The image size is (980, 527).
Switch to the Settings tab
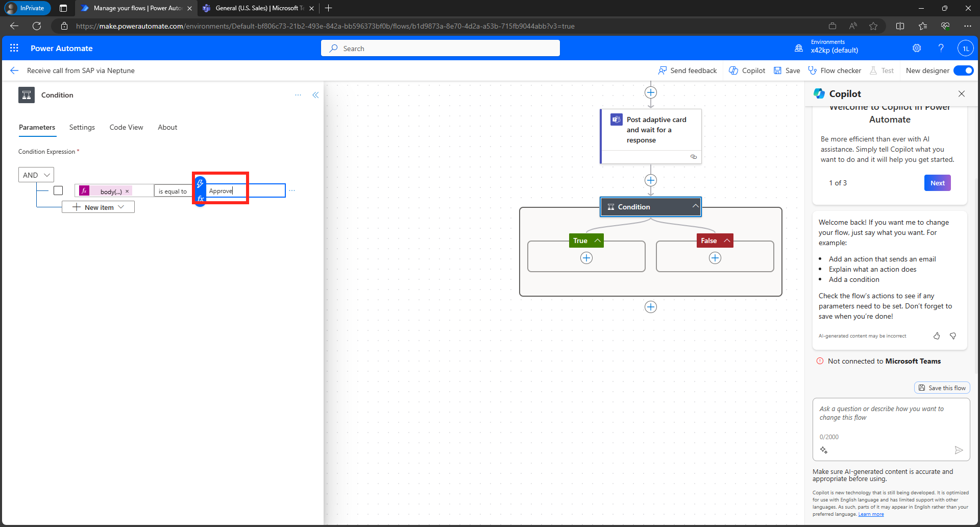[x=82, y=127]
